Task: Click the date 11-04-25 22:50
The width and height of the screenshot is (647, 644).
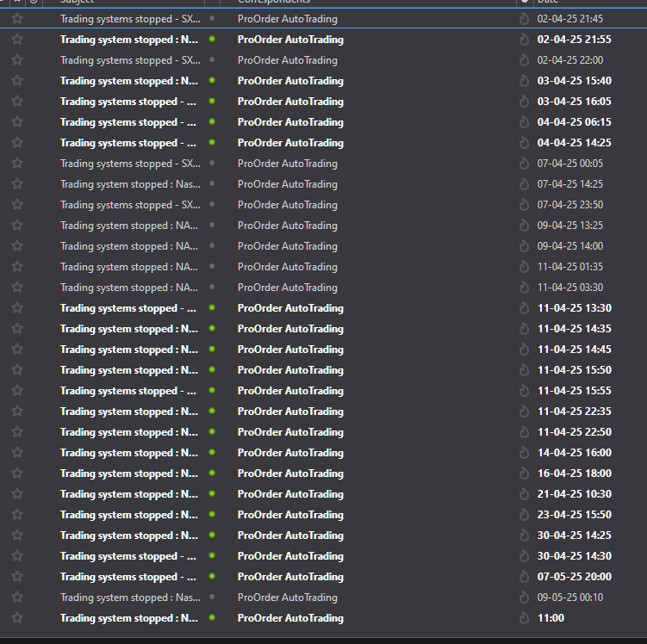Action: [575, 431]
